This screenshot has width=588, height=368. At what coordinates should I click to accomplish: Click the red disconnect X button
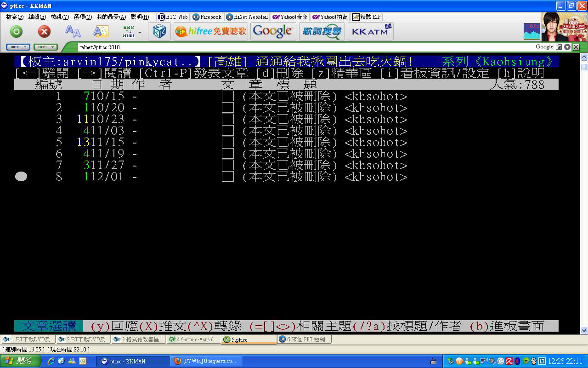coord(44,31)
